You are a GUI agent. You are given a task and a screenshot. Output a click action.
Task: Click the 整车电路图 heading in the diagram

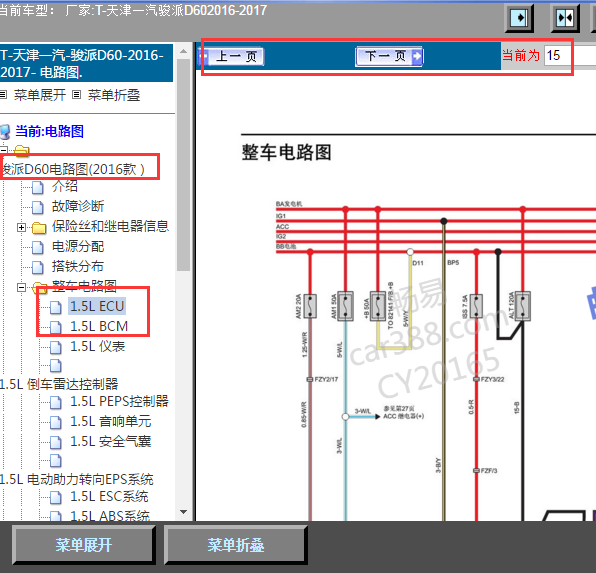click(x=286, y=152)
